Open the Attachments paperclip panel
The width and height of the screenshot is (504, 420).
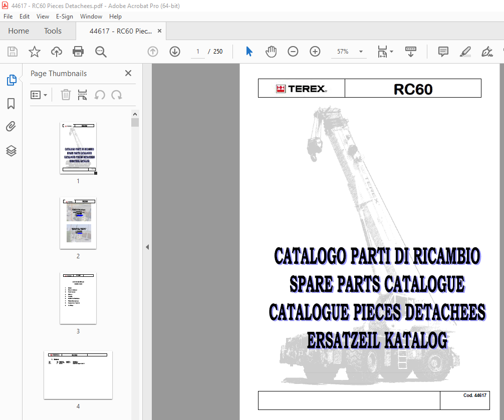click(x=11, y=127)
